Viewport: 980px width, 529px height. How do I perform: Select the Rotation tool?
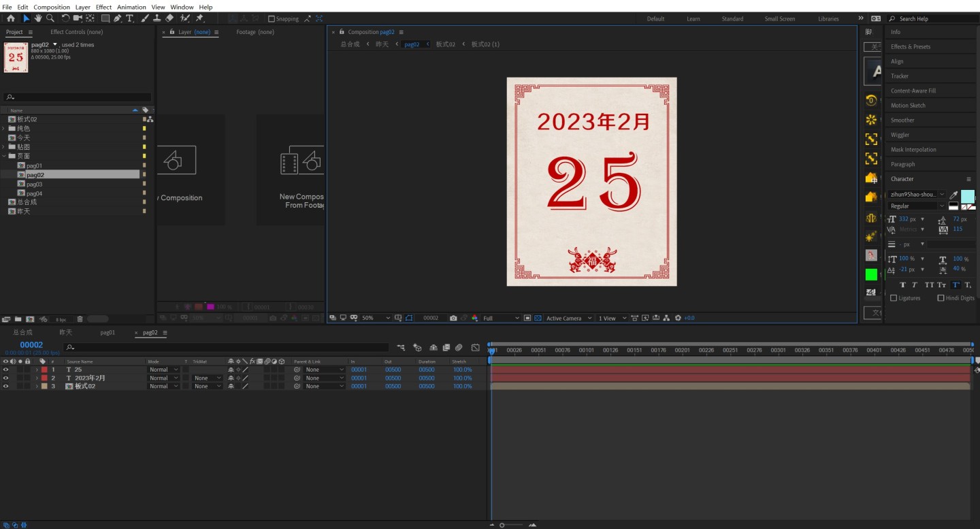(65, 18)
